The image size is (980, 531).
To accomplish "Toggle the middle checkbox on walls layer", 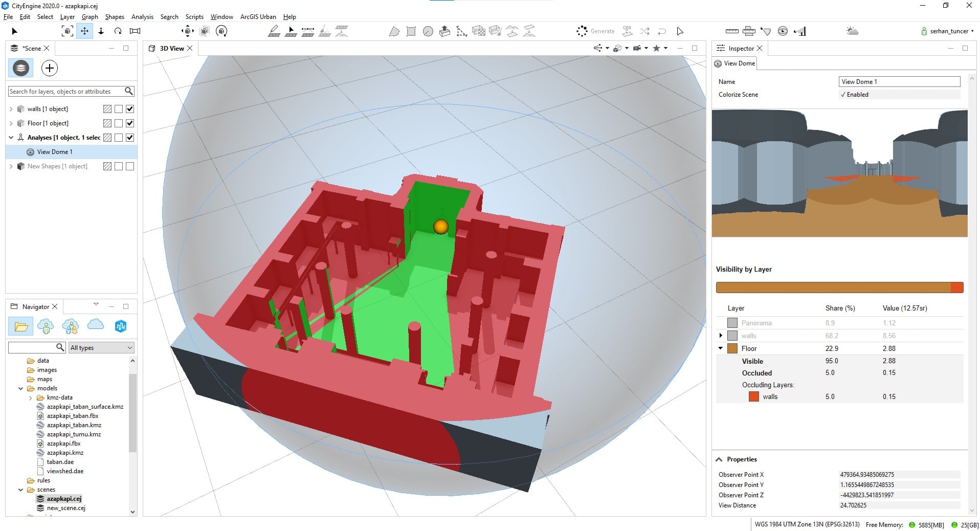I will (x=119, y=109).
